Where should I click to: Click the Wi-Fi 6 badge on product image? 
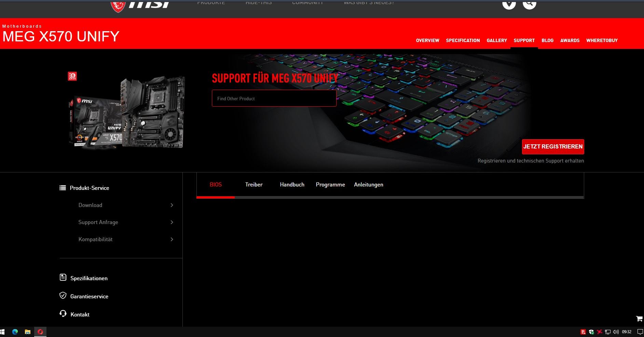[x=72, y=76]
